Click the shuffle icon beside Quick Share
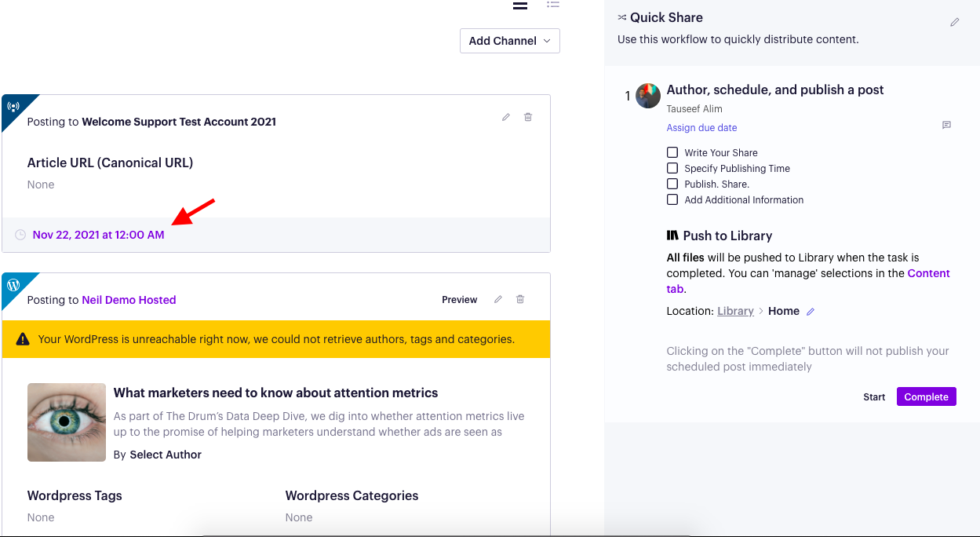 click(622, 16)
